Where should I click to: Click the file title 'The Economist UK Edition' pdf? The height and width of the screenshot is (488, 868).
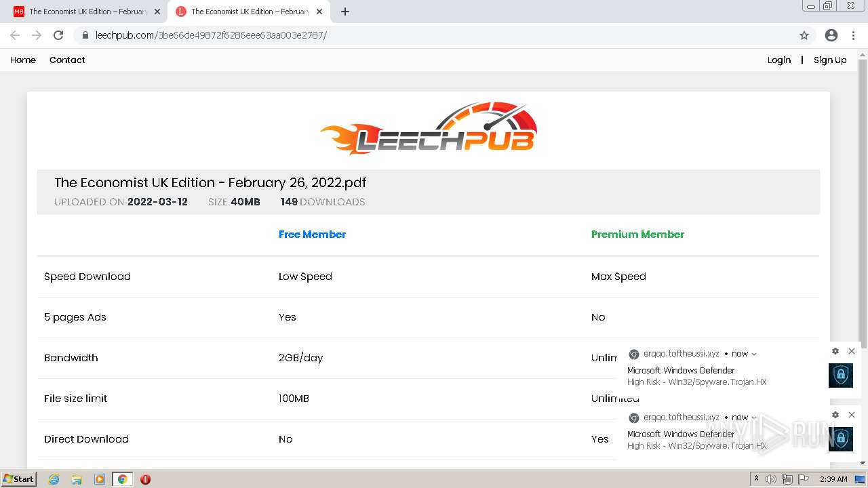coord(210,183)
